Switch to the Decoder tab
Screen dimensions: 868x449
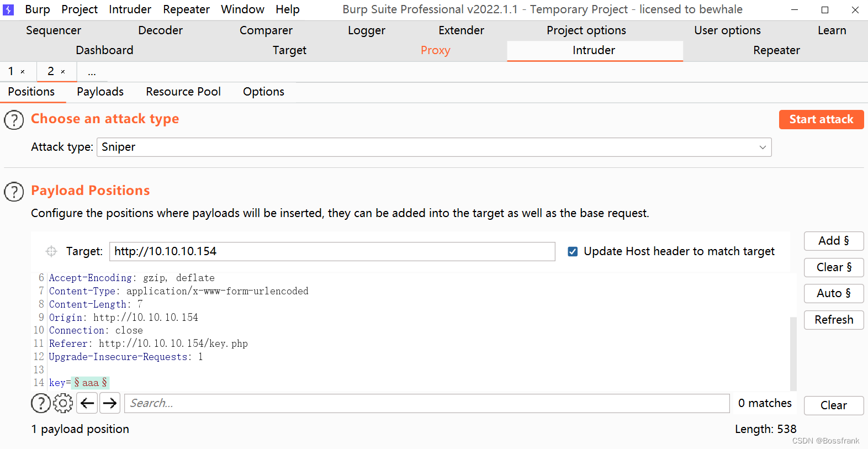tap(160, 30)
